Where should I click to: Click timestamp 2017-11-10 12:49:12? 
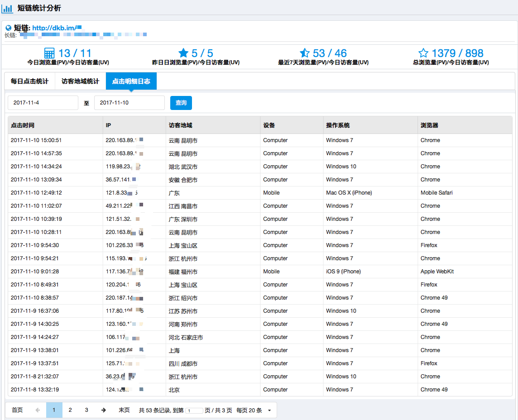36,193
